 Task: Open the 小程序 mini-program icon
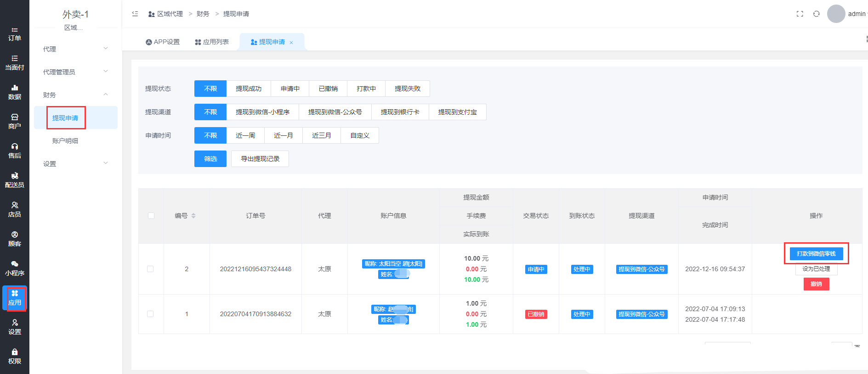click(15, 268)
